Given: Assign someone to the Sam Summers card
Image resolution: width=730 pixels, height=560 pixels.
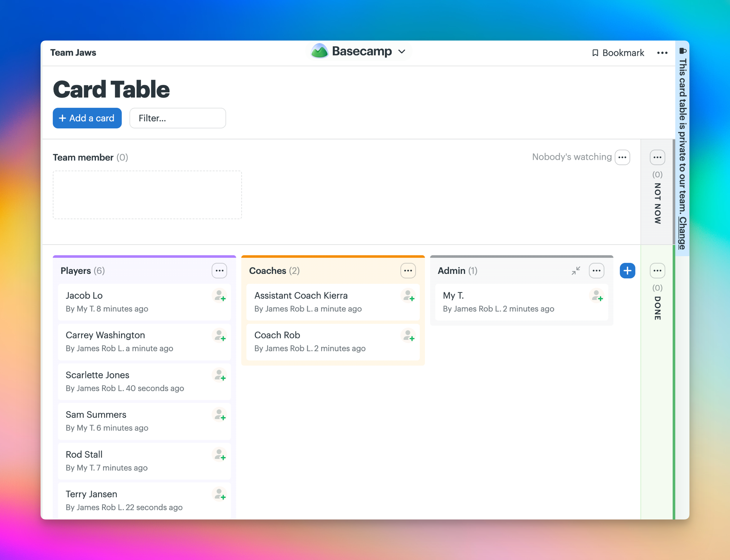Looking at the screenshot, I should pos(219,415).
